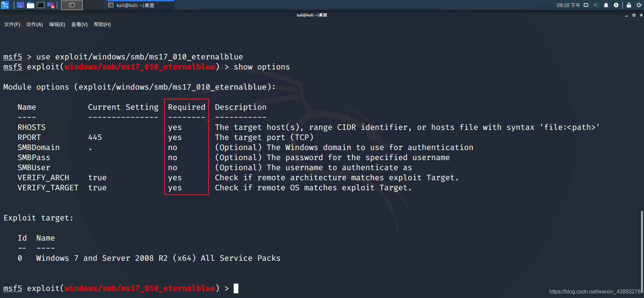Select the highlighted workspace switcher box
Screen dimensions: 644x298
coord(72,5)
